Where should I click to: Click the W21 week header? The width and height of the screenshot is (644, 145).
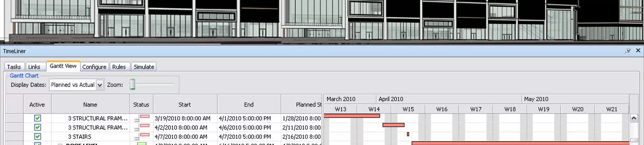pyautogui.click(x=612, y=109)
